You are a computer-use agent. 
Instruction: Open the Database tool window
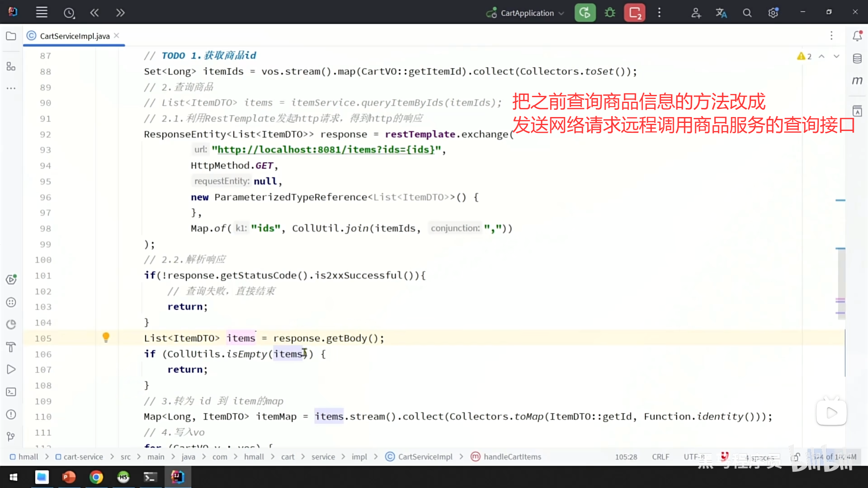[x=857, y=59]
